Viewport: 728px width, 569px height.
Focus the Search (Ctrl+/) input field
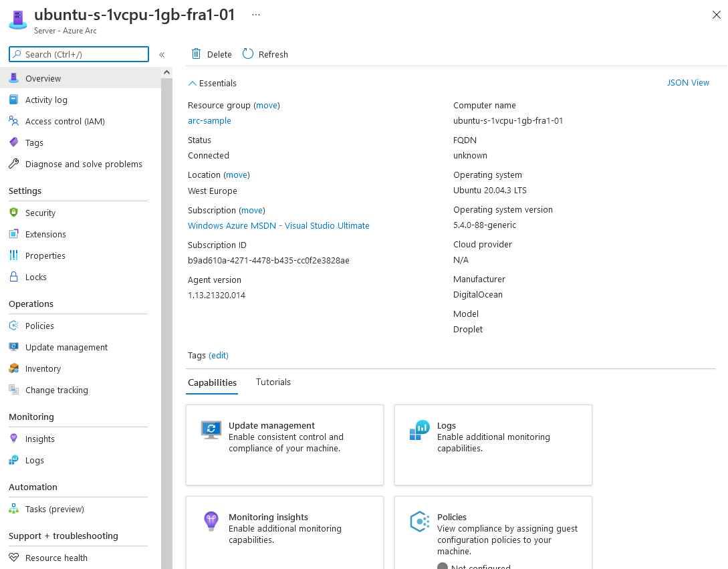coord(79,54)
